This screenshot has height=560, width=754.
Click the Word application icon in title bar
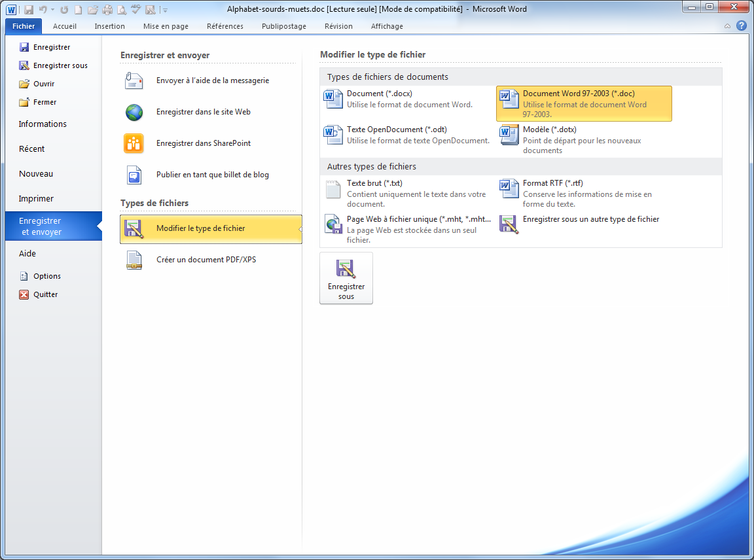(x=11, y=10)
